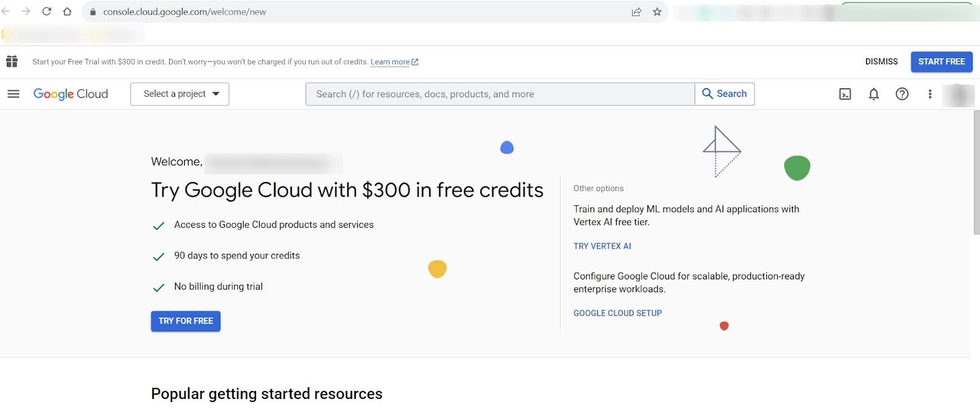Open the three-dot more options menu
The width and height of the screenshot is (980, 413).
[x=930, y=94]
